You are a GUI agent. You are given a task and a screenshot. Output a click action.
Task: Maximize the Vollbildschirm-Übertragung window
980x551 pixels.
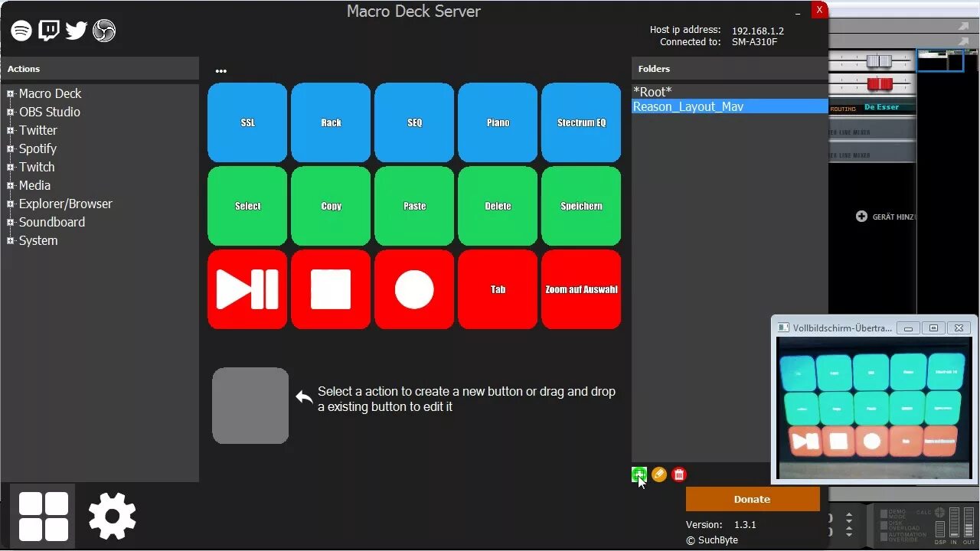(933, 328)
